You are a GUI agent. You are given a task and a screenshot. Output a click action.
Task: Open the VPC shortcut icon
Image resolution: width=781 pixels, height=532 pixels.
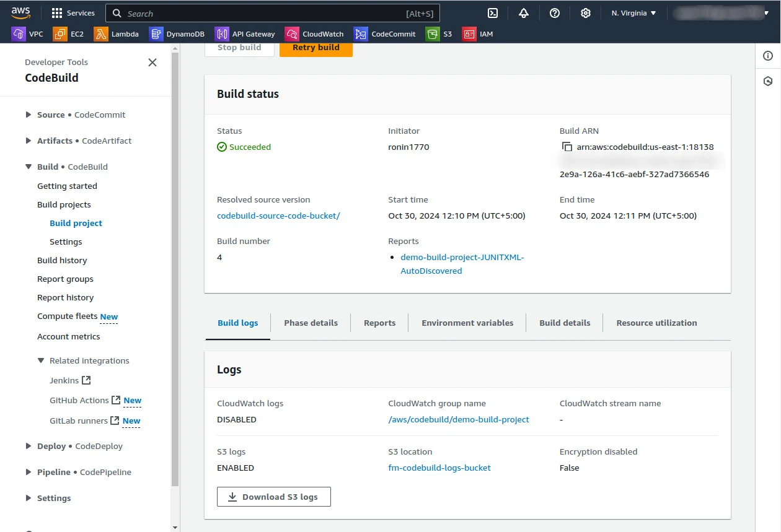[x=19, y=34]
